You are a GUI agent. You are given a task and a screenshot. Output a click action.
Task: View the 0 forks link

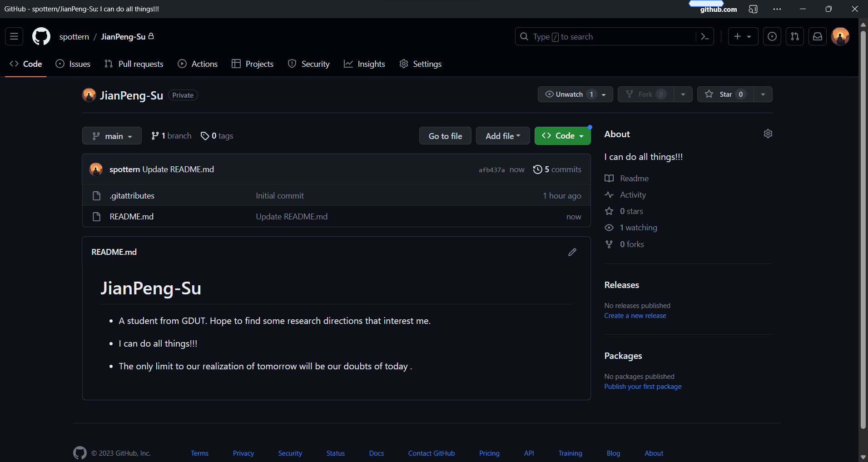625,244
